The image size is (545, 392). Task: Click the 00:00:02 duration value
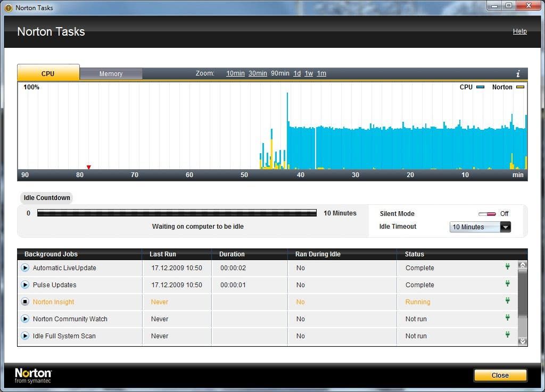coord(233,268)
